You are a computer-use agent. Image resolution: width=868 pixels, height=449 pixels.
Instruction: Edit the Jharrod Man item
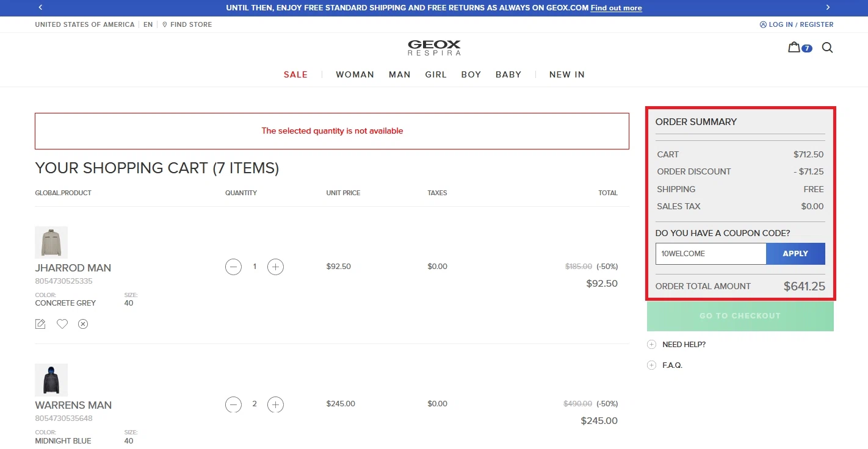pos(40,324)
